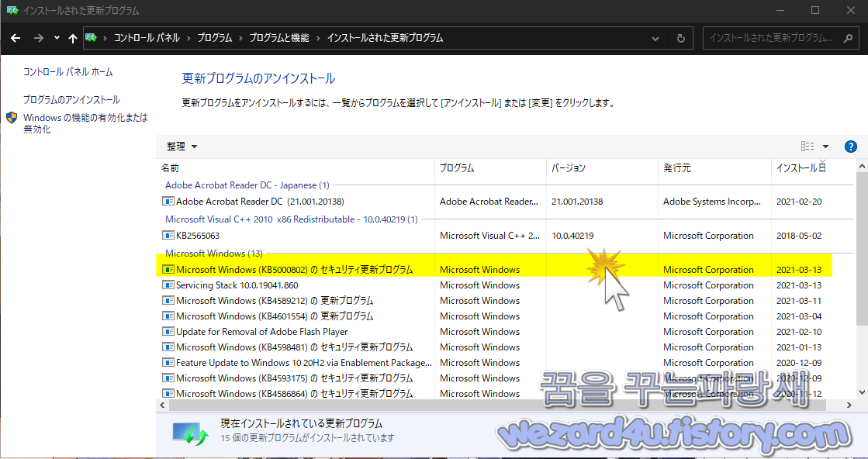This screenshot has height=459, width=868.
Task: Click the icon beside Feature Update to Windows 10 20H2
Action: point(168,363)
